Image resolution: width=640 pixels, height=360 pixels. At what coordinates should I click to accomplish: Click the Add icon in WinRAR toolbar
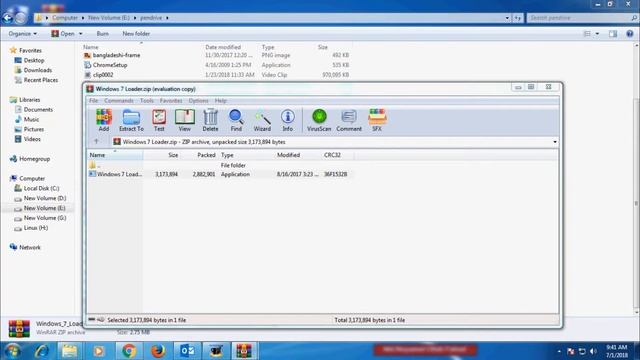(104, 120)
